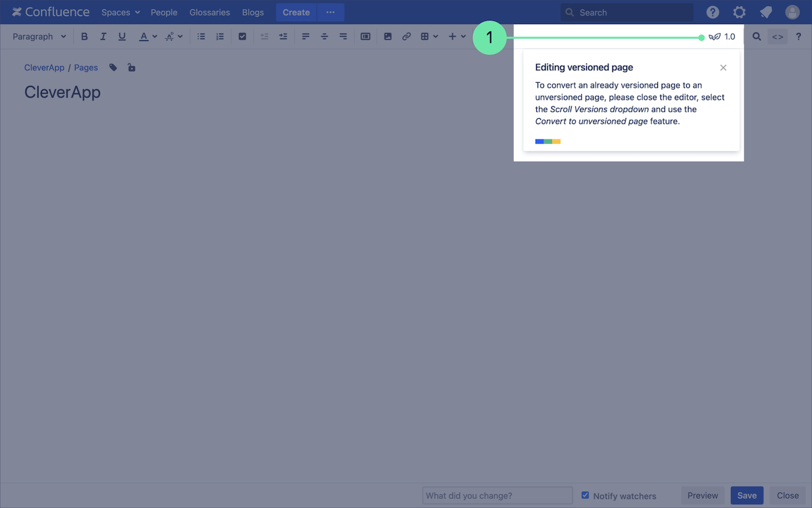Viewport: 812px width, 508px height.
Task: Open the Spaces menu
Action: click(120, 13)
